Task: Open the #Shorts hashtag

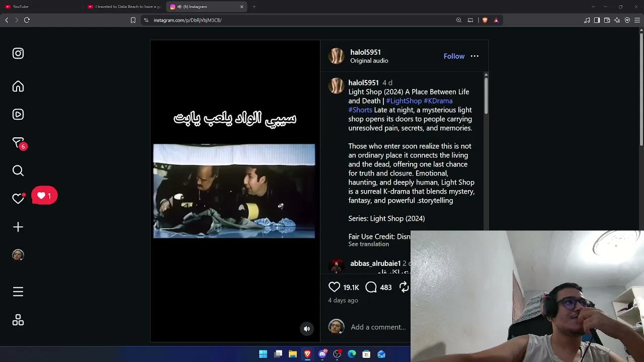Action: (360, 110)
